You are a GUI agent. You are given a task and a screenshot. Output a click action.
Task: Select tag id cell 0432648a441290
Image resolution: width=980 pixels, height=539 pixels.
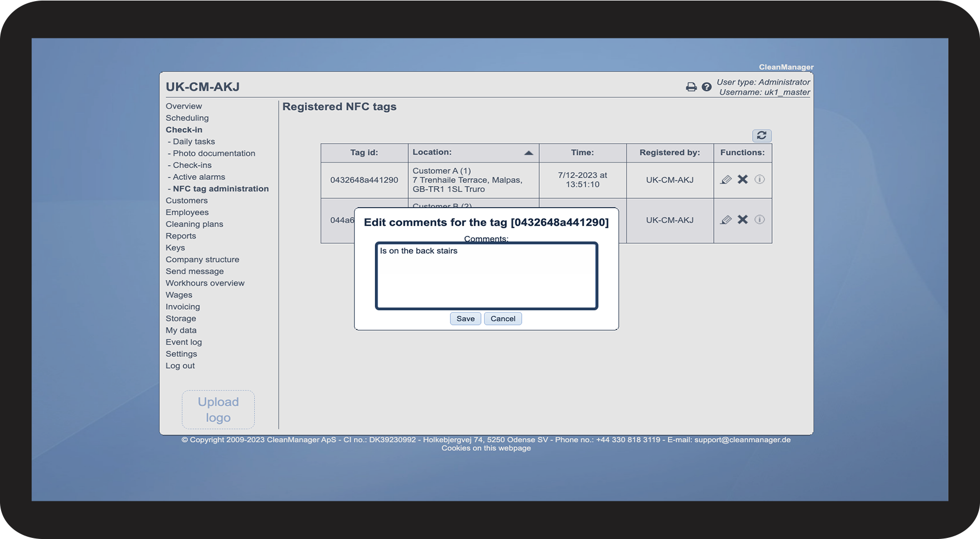(364, 180)
